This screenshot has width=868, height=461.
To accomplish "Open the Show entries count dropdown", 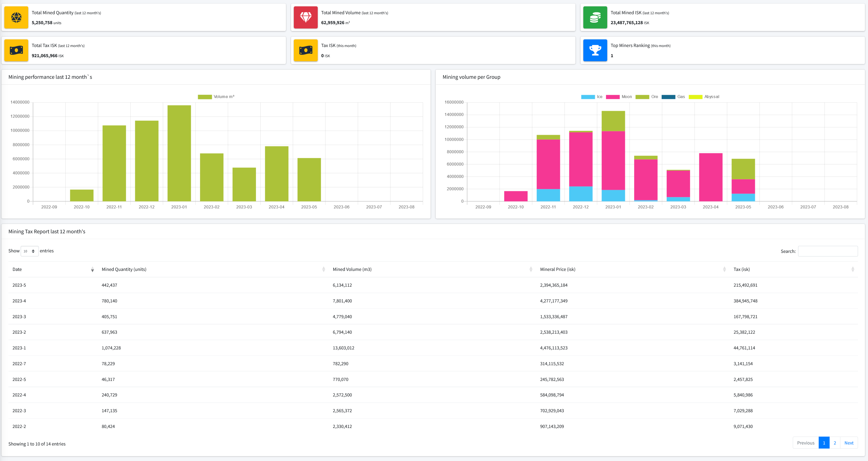I will 30,251.
